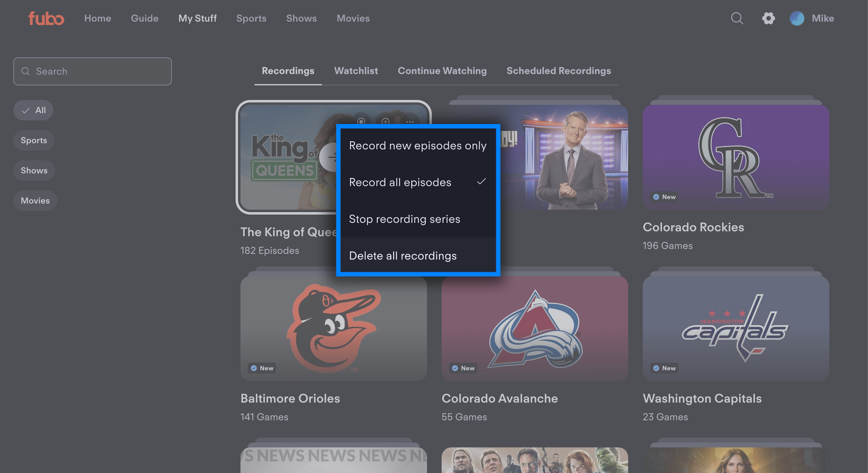Select the All filter chip

pyautogui.click(x=33, y=110)
